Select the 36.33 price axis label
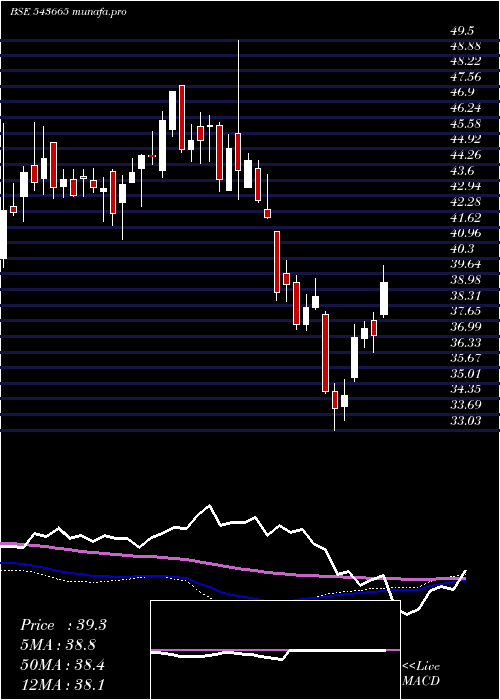Image resolution: width=500 pixels, height=700 pixels. tap(466, 342)
